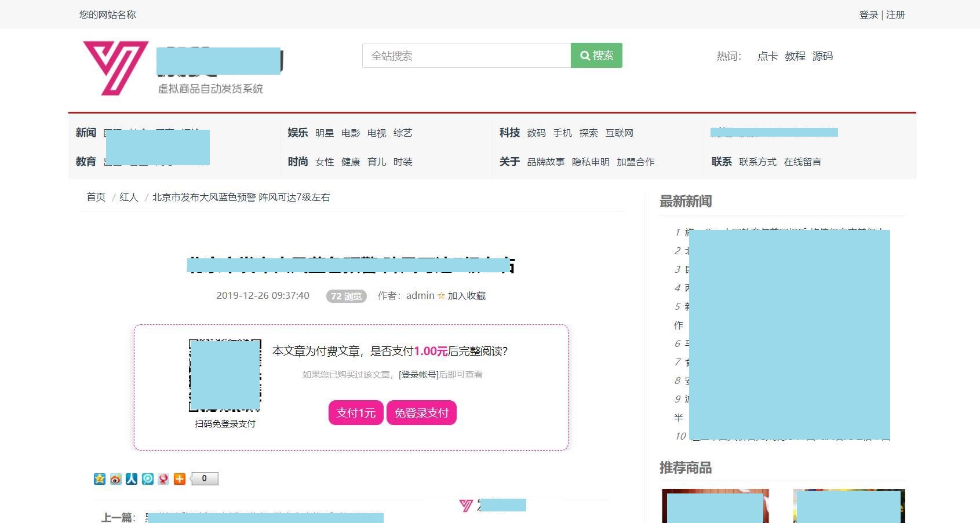The image size is (980, 523).
Task: Go to 注册 registration link
Action: 895,14
